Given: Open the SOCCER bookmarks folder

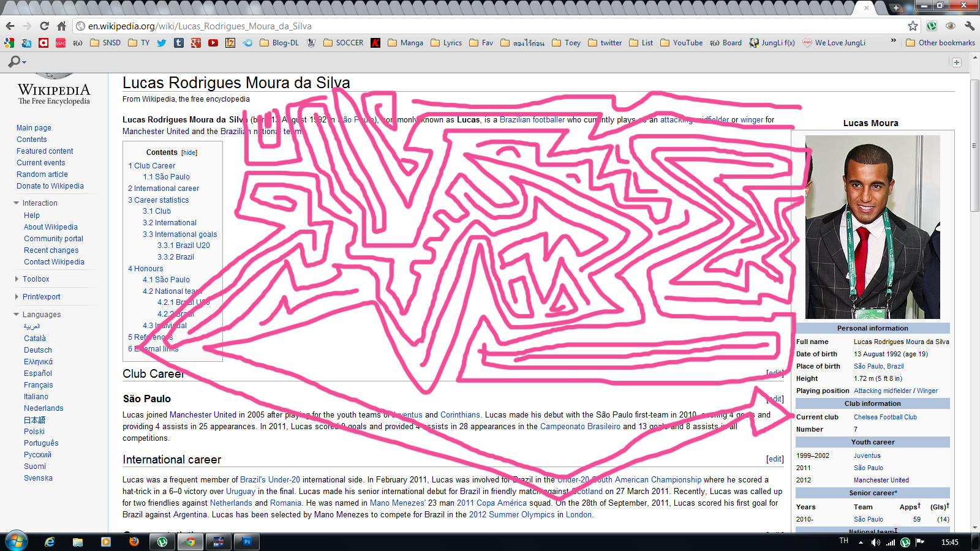Looking at the screenshot, I should click(343, 43).
